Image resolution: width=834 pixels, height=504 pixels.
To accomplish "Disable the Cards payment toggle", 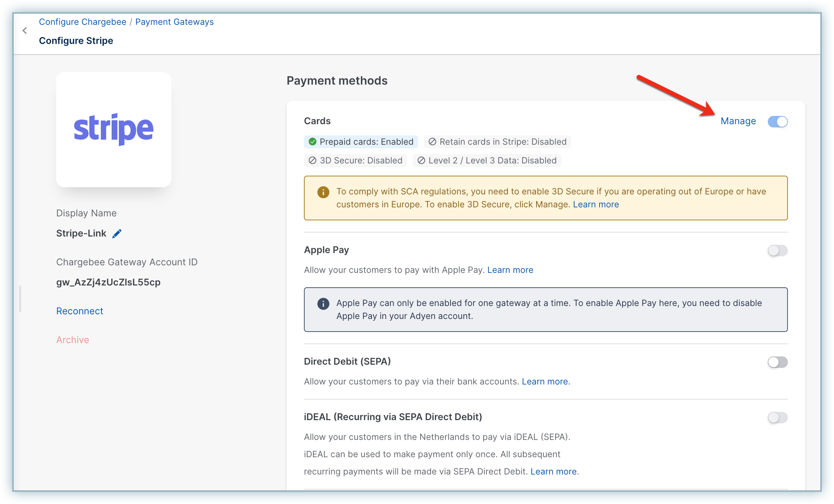I will tap(777, 122).
